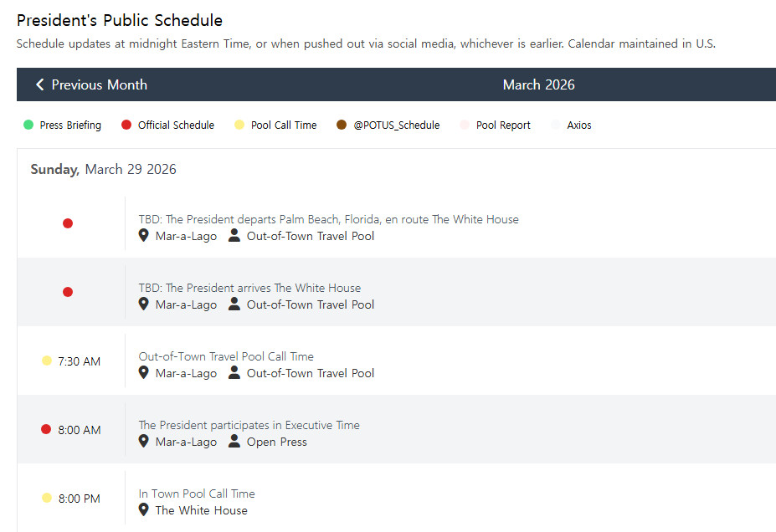Screen dimensions: 776x532
Task: Open the Executive Time event entry
Action: [249, 425]
